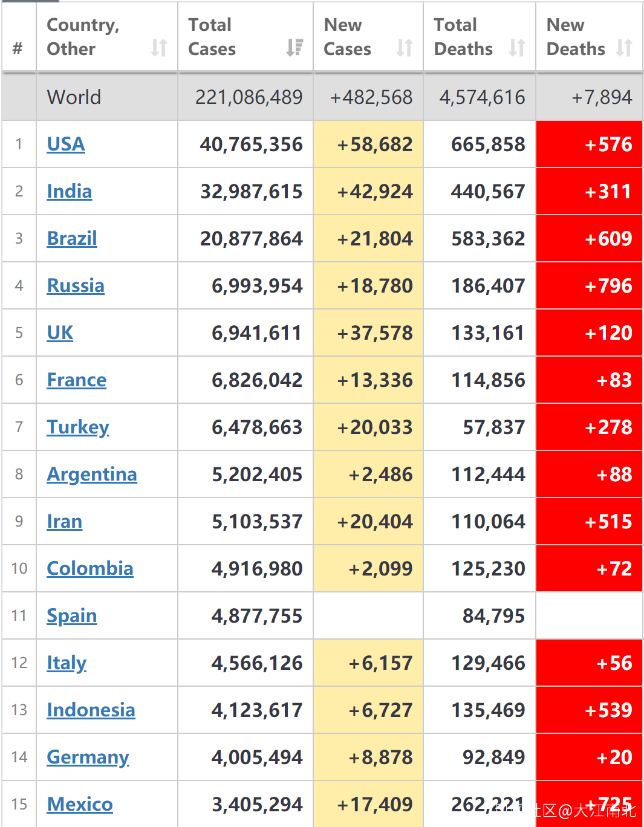This screenshot has height=827, width=644.
Task: Open the USA country link
Action: click(x=66, y=144)
